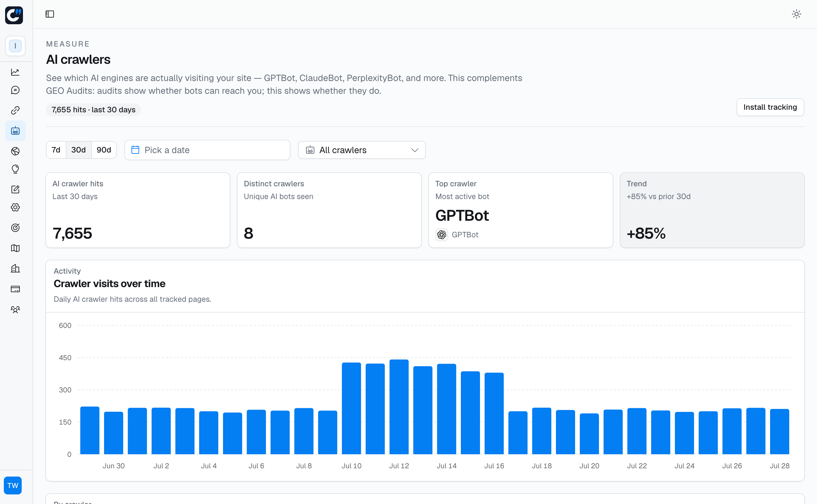Open the TW user avatar menu

pyautogui.click(x=13, y=485)
